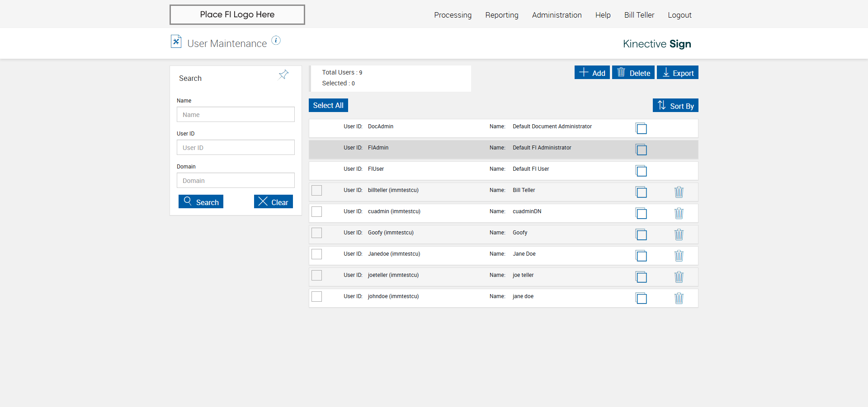Delete Janedoe user via trash icon
Viewport: 868px width, 407px height.
(679, 256)
